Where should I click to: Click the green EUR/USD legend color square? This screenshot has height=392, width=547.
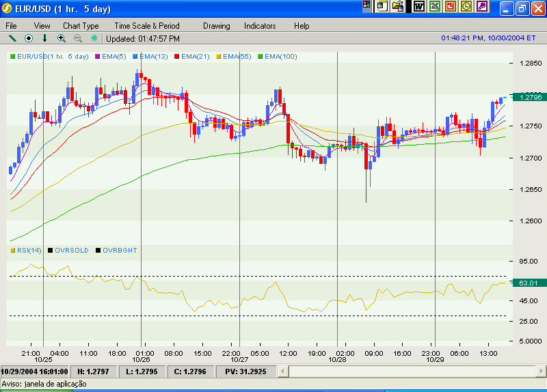click(12, 57)
